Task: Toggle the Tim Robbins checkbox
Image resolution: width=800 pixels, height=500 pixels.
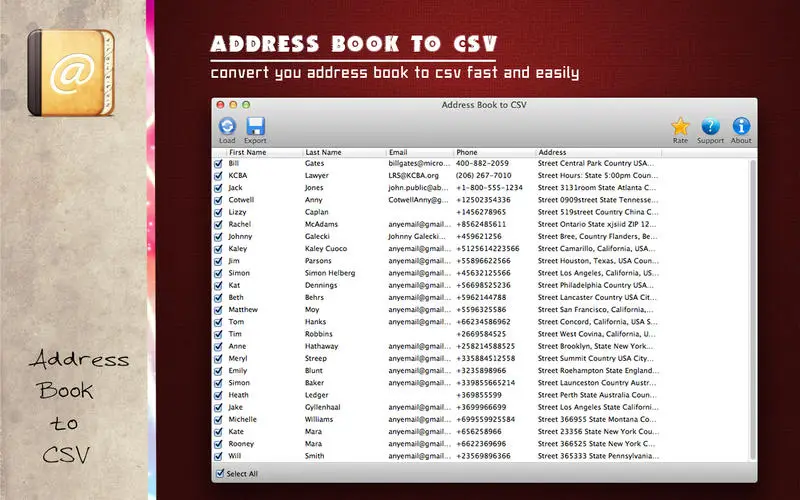Action: (218, 335)
